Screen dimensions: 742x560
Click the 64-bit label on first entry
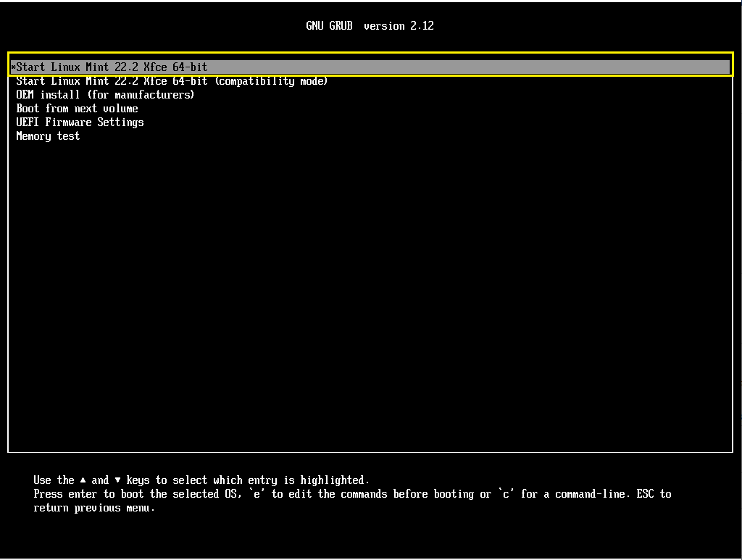point(191,67)
